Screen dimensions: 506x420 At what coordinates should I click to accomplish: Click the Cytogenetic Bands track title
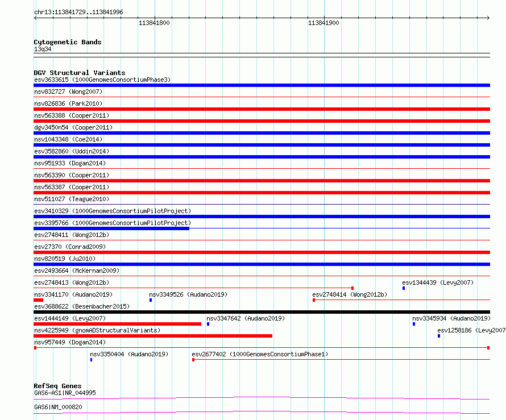tap(68, 42)
